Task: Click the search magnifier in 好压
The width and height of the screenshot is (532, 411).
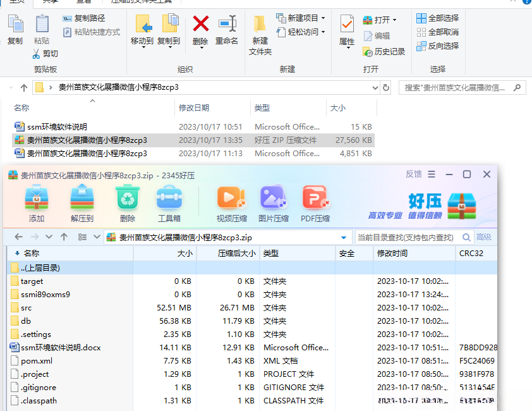Action: click(x=466, y=237)
